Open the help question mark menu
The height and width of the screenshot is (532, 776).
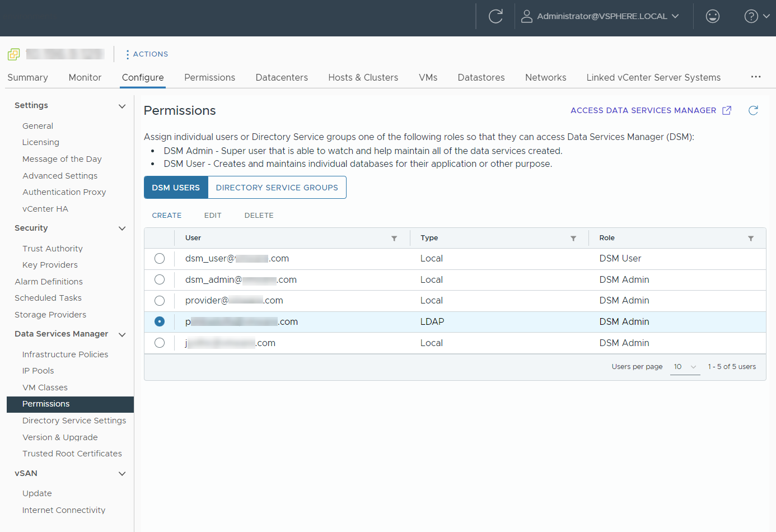[x=757, y=16]
